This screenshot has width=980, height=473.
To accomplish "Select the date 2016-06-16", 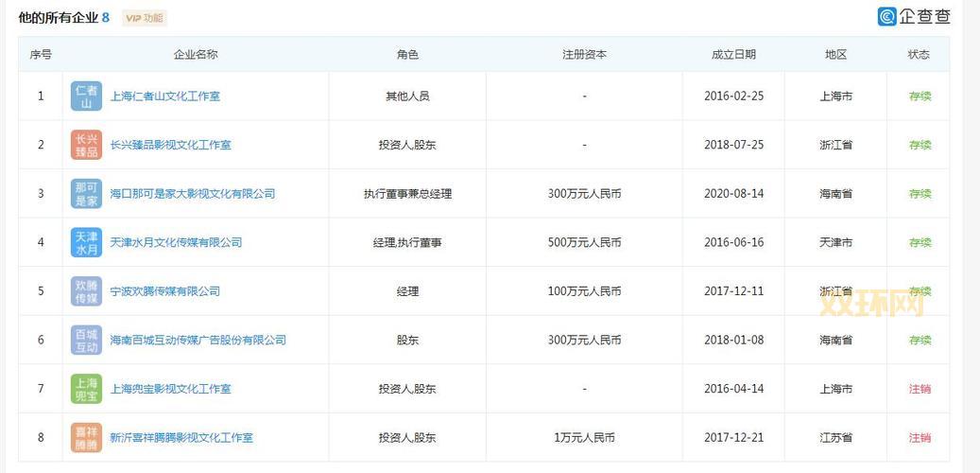I will (x=733, y=243).
